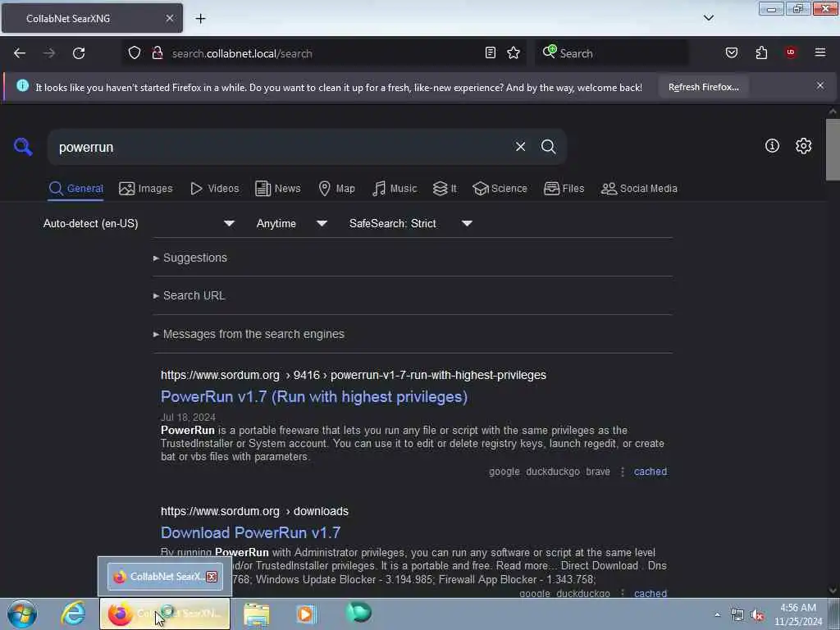
Task: Switch to the Map category
Action: 336,189
